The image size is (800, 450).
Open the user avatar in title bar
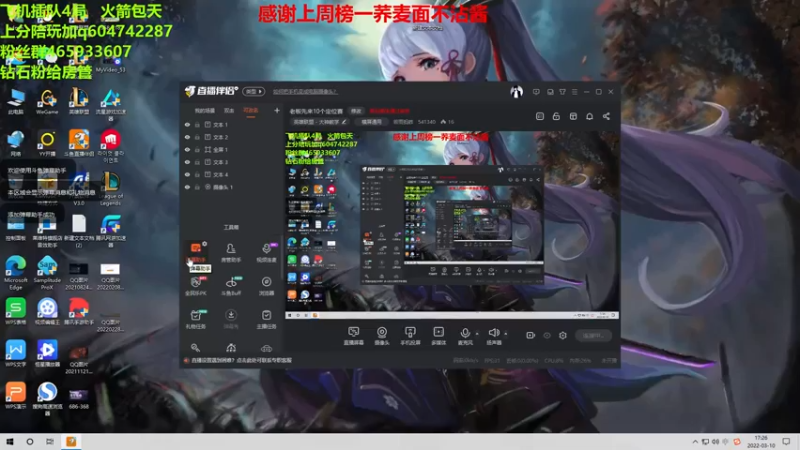tap(516, 92)
